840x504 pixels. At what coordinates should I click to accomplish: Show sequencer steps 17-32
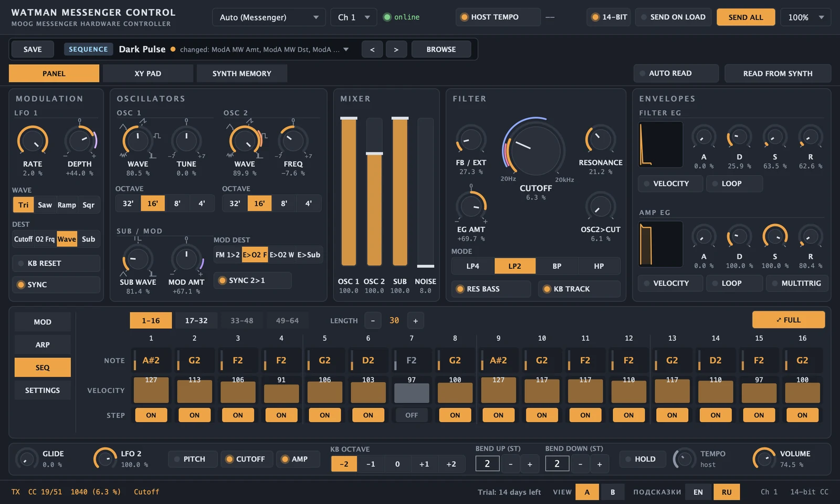[x=196, y=320]
